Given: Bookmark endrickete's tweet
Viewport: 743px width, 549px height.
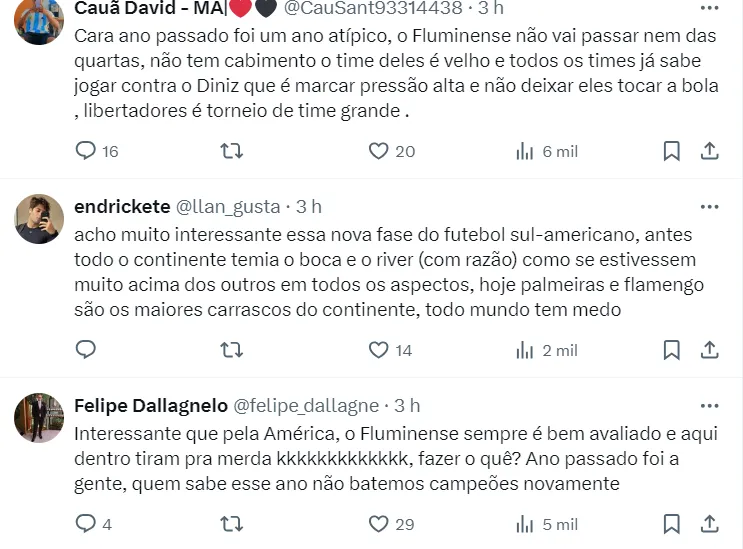Looking at the screenshot, I should [672, 350].
